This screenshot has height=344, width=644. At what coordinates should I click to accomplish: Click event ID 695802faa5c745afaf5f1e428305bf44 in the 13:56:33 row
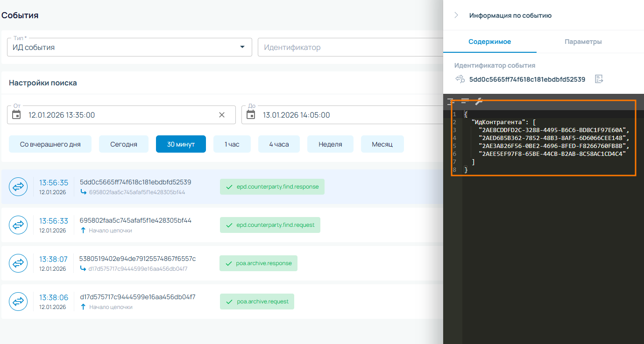[x=135, y=220]
